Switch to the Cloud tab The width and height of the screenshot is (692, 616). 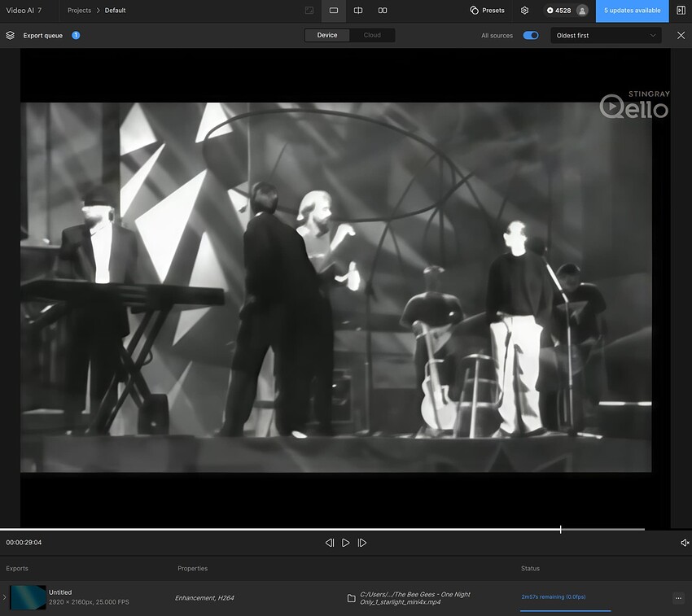pos(372,35)
